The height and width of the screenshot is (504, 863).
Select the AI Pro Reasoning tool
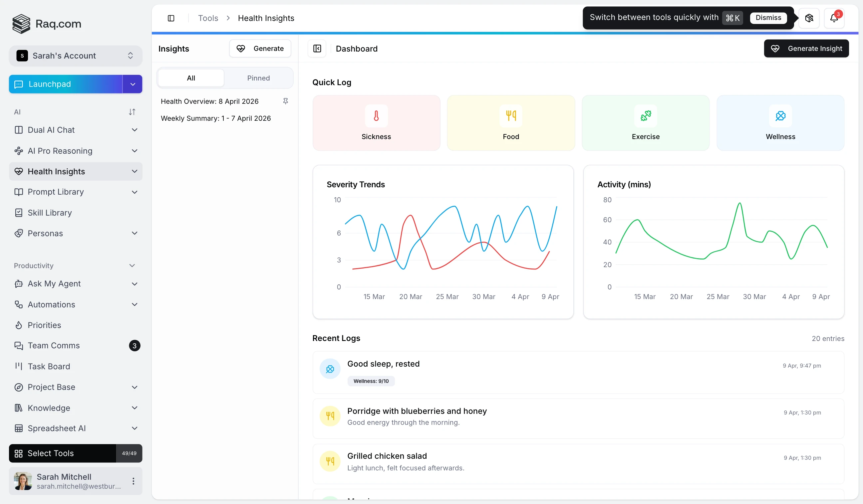60,151
